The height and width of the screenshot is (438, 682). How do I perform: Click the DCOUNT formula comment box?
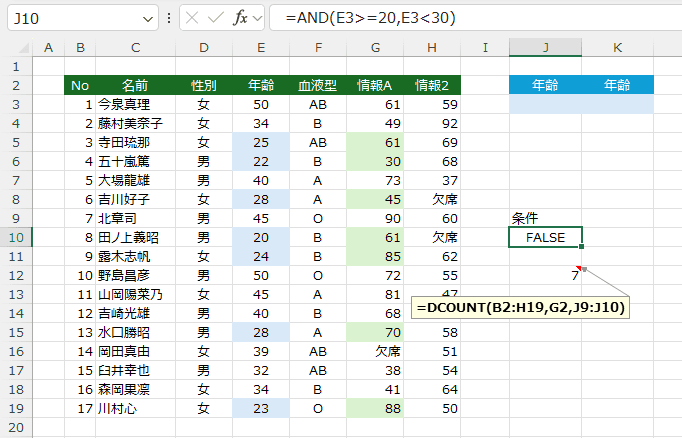click(518, 307)
